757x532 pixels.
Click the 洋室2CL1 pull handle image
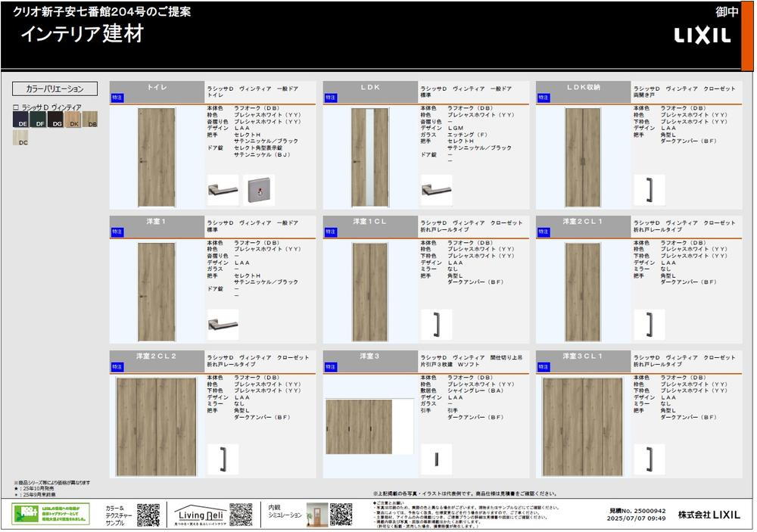650,325
